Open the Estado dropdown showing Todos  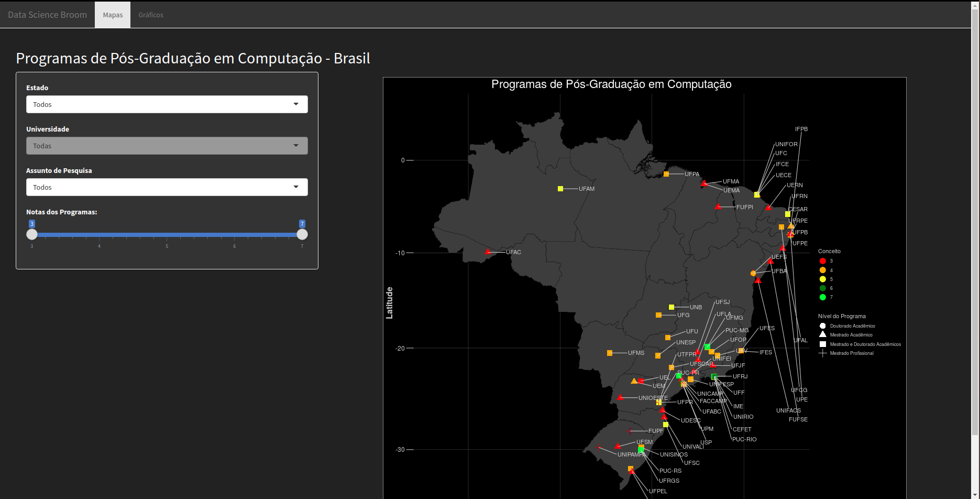tap(167, 104)
